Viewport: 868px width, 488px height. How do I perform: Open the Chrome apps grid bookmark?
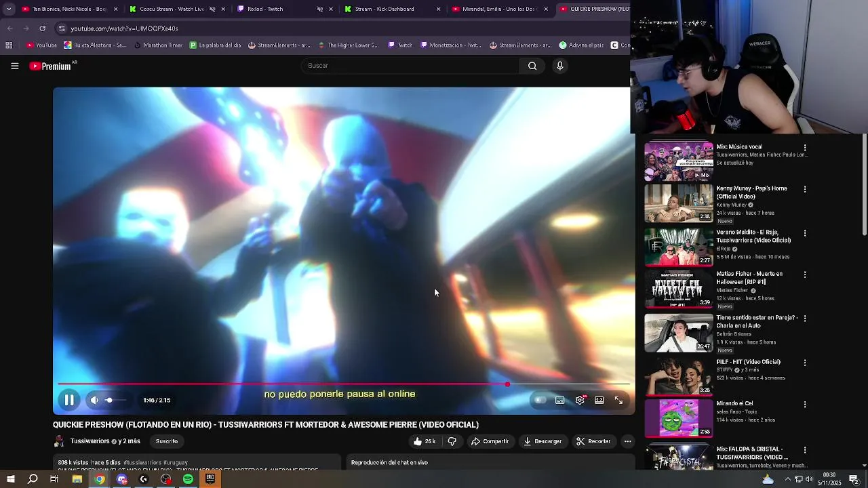[x=9, y=45]
